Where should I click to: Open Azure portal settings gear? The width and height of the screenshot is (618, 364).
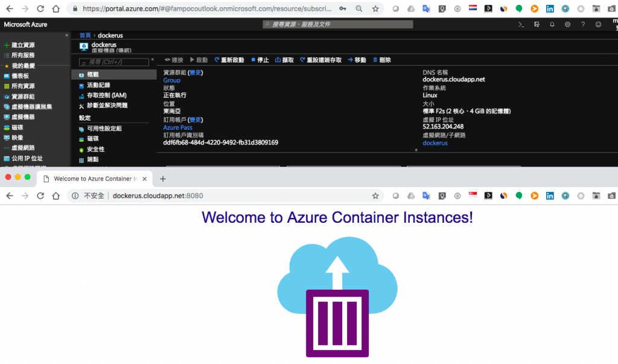coord(567,25)
